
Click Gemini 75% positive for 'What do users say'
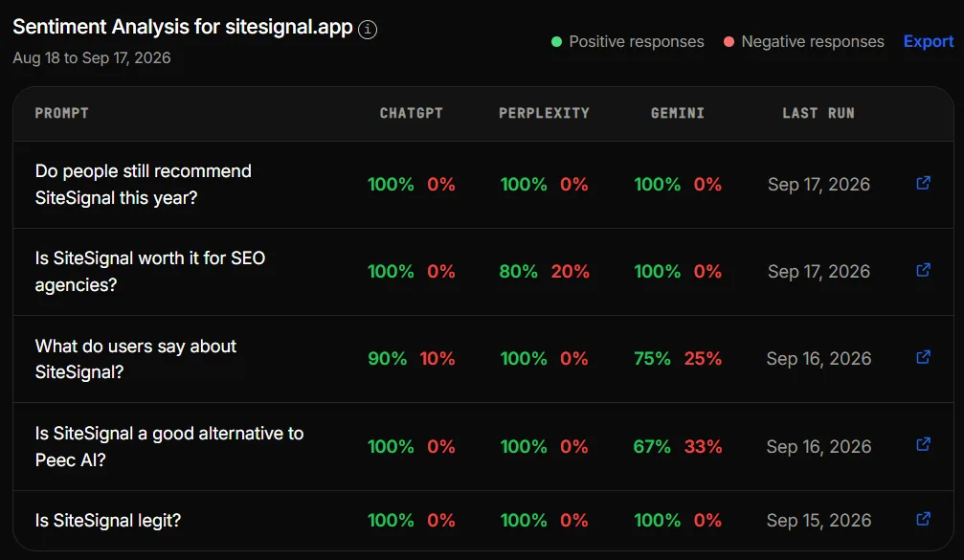(652, 359)
